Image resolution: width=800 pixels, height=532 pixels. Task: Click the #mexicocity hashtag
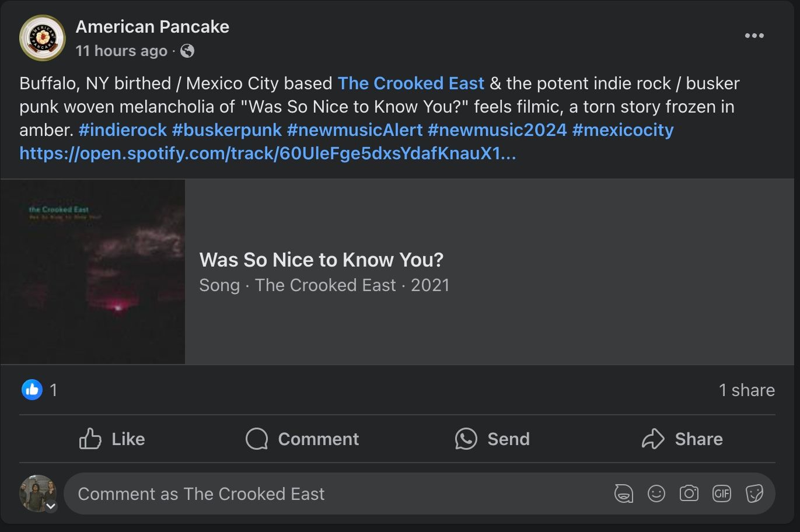623,130
